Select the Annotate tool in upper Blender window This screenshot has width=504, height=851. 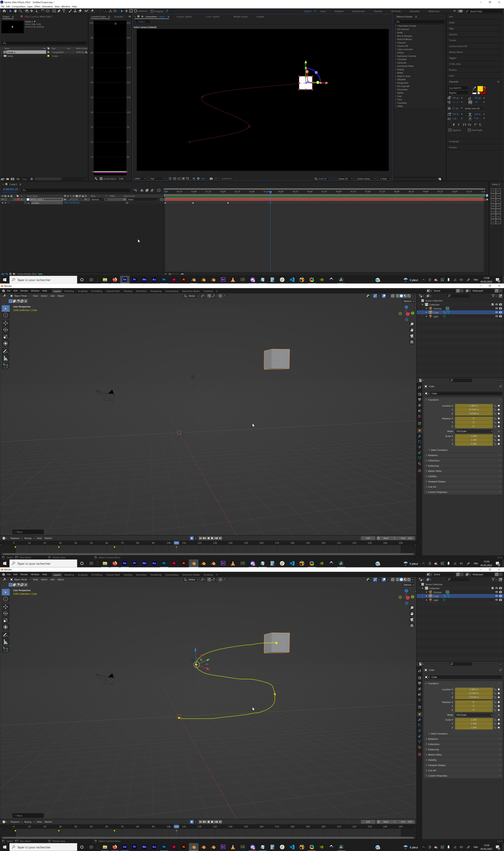[x=6, y=351]
